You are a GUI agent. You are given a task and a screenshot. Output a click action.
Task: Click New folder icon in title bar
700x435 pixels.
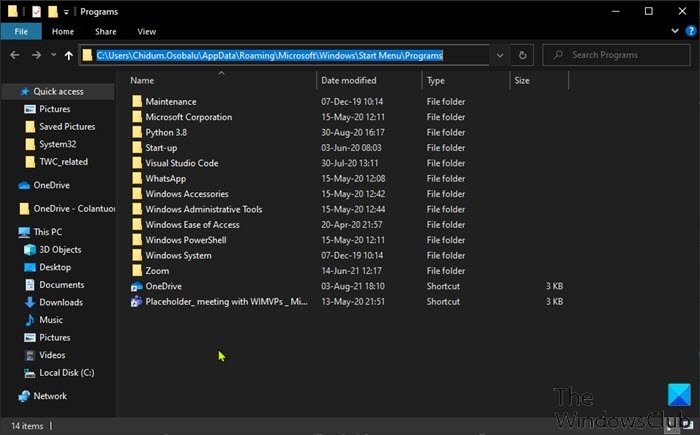[53, 12]
